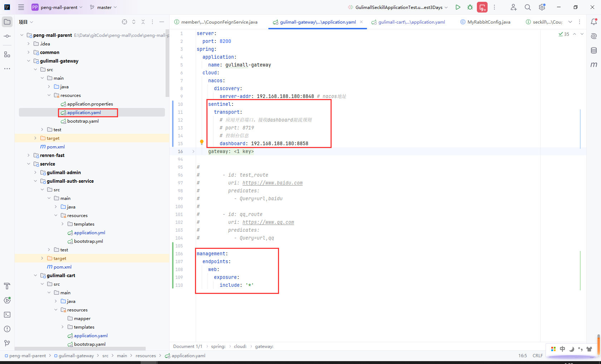
Task: Open run configuration selector dropdown
Action: (398, 7)
